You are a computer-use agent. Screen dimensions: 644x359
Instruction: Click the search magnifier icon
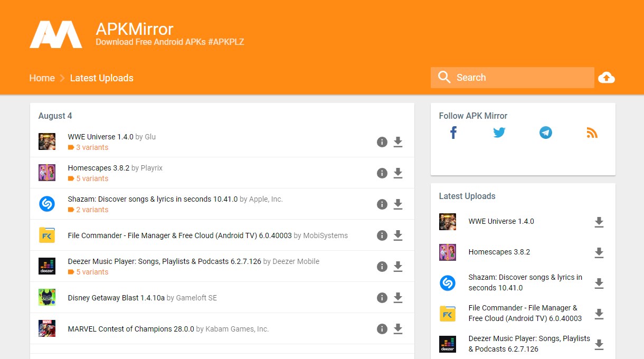click(x=444, y=78)
